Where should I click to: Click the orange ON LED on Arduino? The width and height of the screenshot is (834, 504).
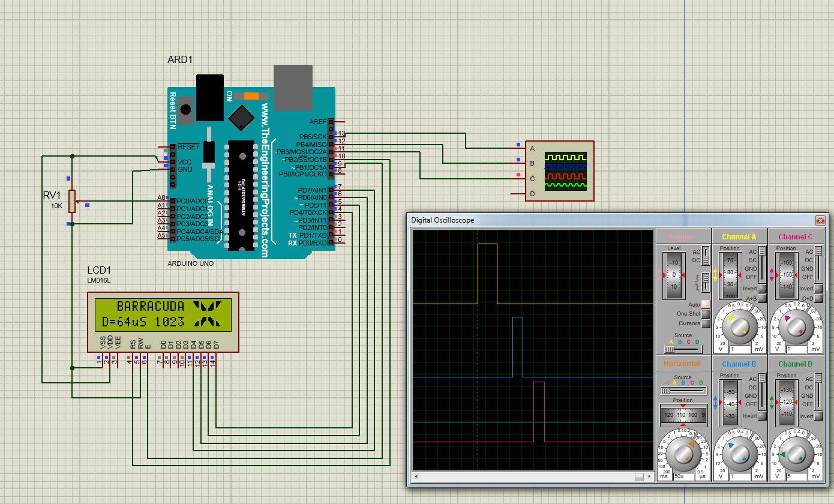tap(251, 96)
